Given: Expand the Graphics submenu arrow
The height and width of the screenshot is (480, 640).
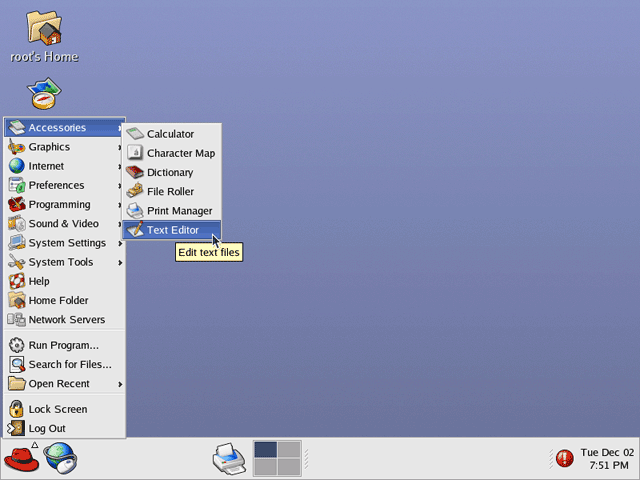Looking at the screenshot, I should (x=120, y=147).
